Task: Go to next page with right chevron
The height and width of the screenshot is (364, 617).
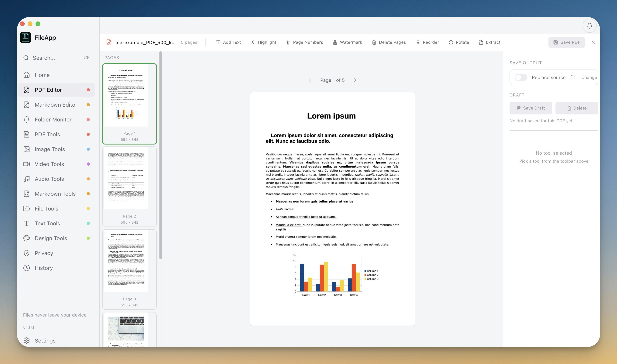Action: pyautogui.click(x=355, y=80)
